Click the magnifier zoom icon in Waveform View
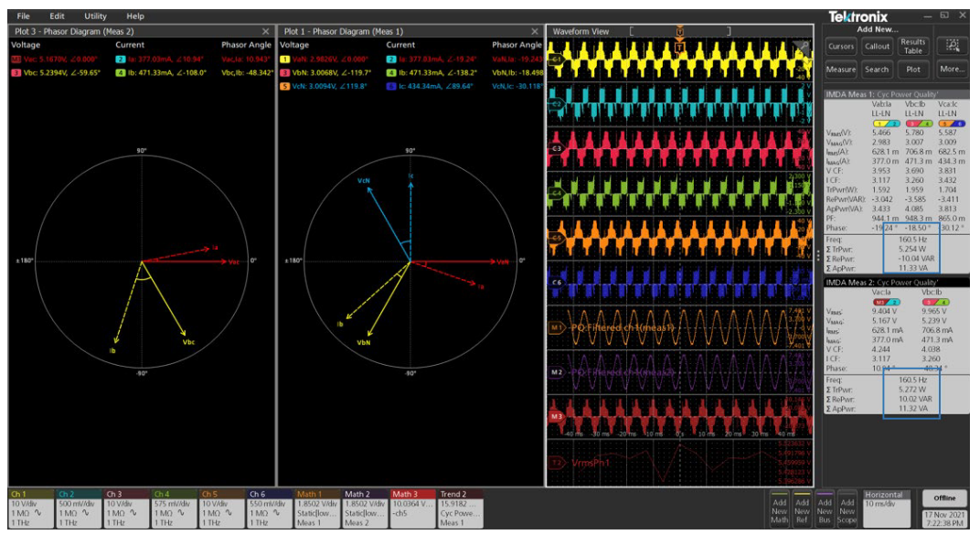 tap(804, 44)
